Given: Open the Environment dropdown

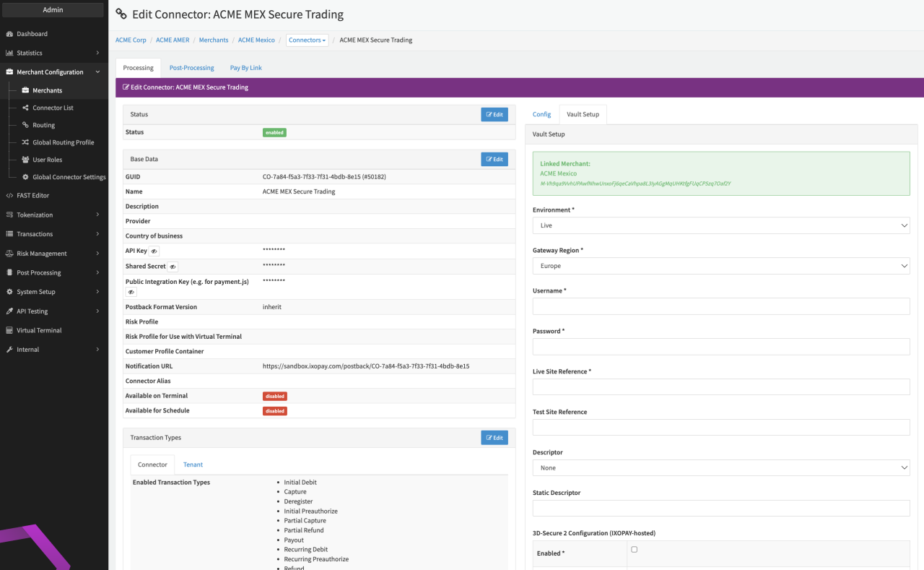Looking at the screenshot, I should coord(720,225).
